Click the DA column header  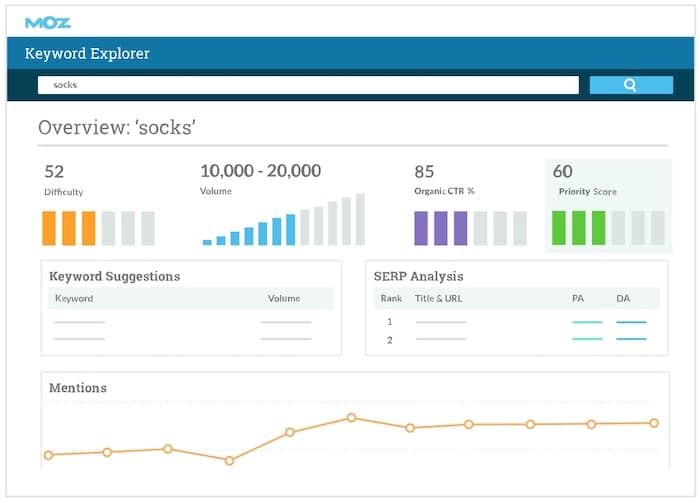point(623,298)
